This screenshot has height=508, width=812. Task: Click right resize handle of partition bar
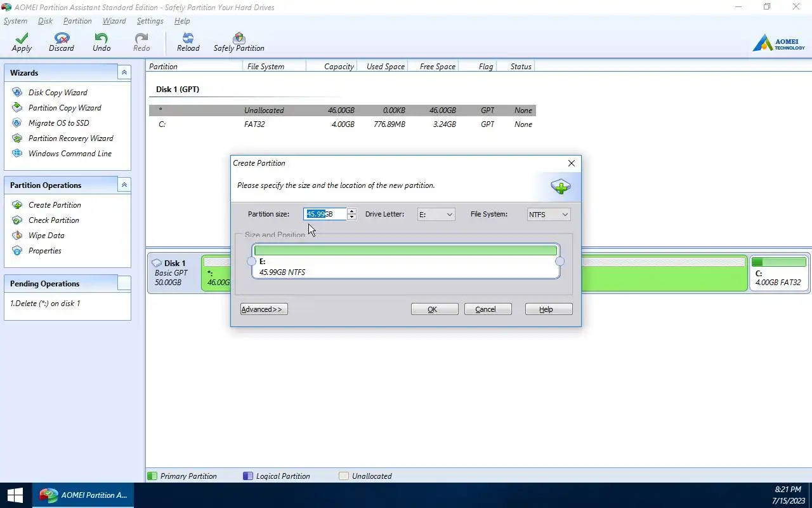pyautogui.click(x=560, y=262)
